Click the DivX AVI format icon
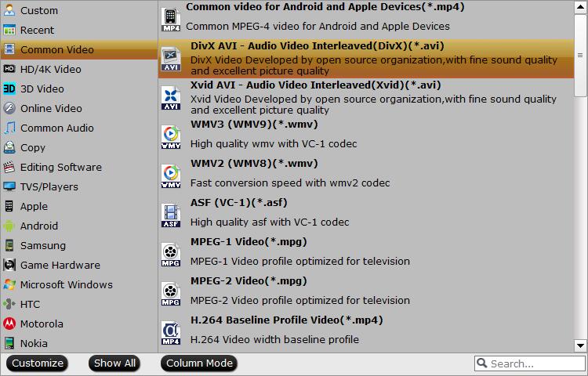Screen dimensions: 588x376 tap(171, 59)
